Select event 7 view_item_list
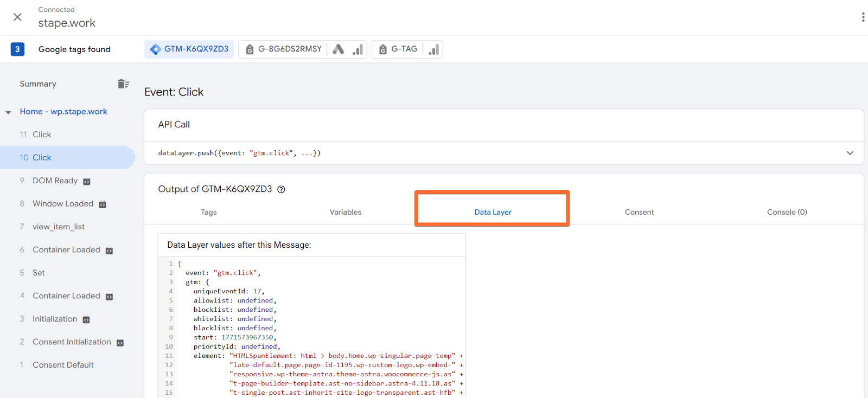 (x=67, y=227)
